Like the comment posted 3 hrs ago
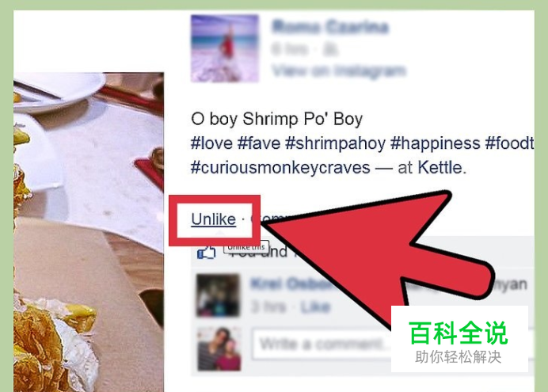The image size is (548, 392). click(315, 306)
